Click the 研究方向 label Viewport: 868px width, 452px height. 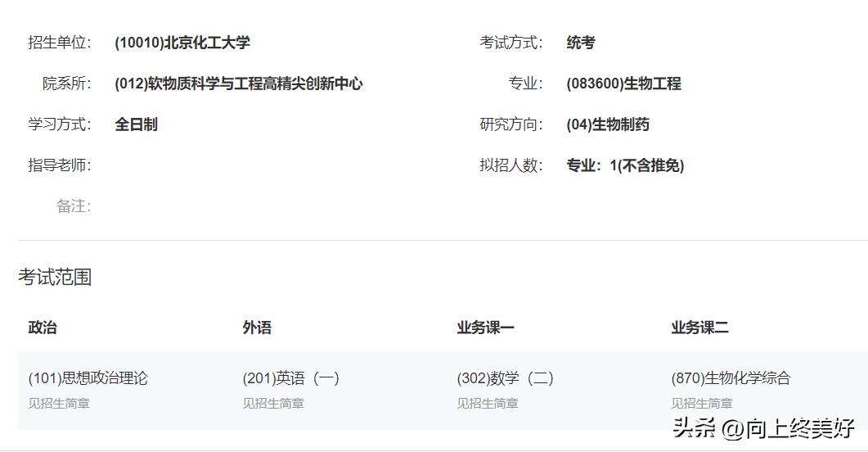[x=511, y=124]
